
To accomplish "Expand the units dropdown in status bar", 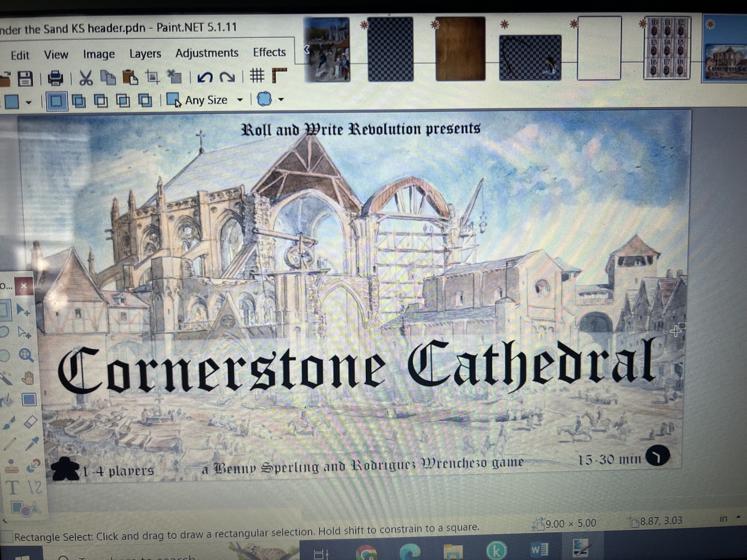I will (x=738, y=518).
